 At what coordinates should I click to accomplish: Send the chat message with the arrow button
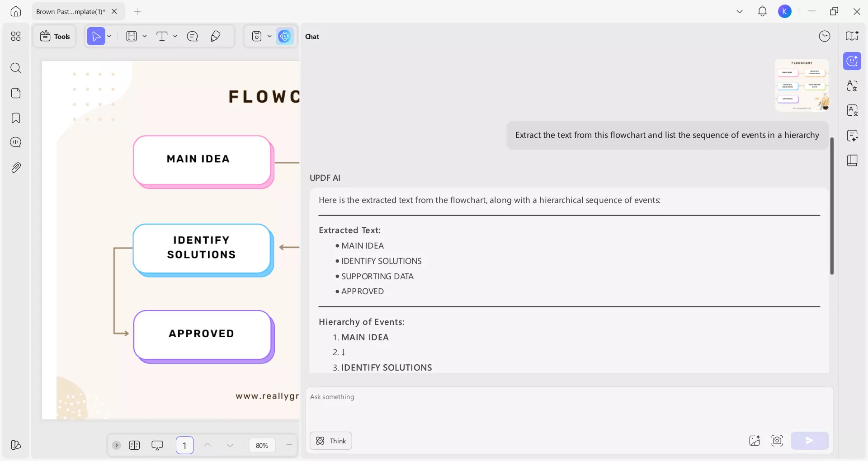tap(809, 441)
